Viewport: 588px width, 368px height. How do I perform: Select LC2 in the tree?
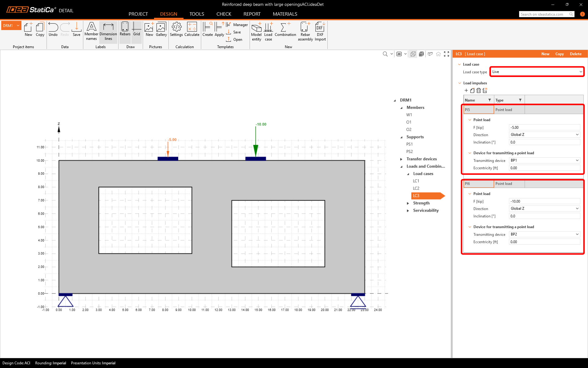416,188
